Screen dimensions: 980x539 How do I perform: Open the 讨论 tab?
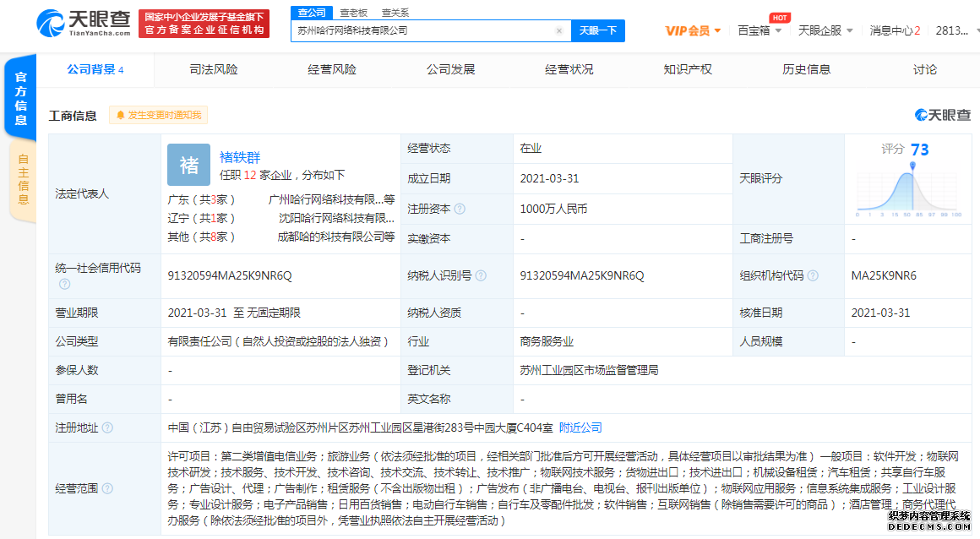coord(925,69)
